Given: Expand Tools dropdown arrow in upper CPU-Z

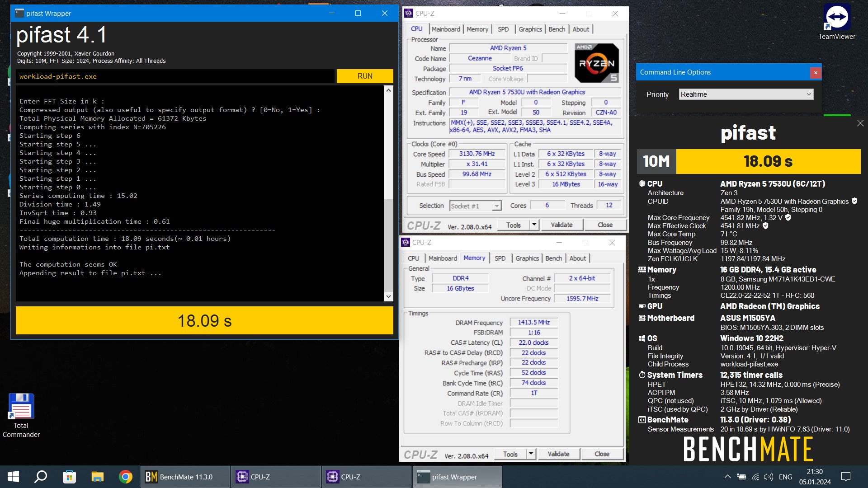Looking at the screenshot, I should 534,225.
